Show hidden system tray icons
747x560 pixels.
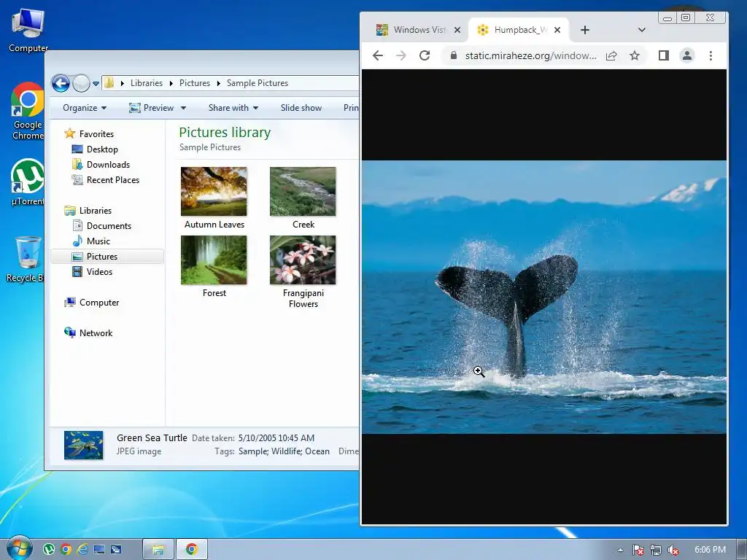coord(620,550)
